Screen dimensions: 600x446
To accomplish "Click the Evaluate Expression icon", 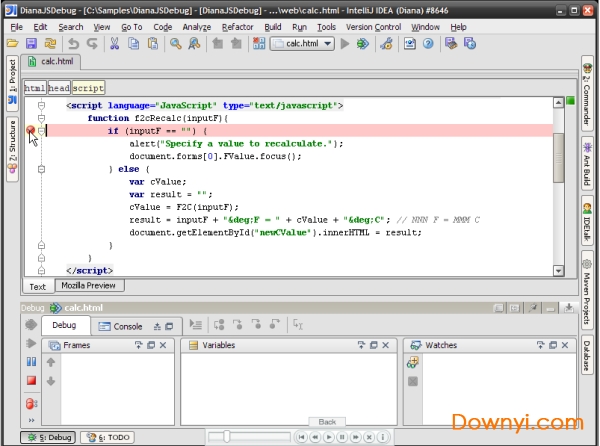I will 298,325.
